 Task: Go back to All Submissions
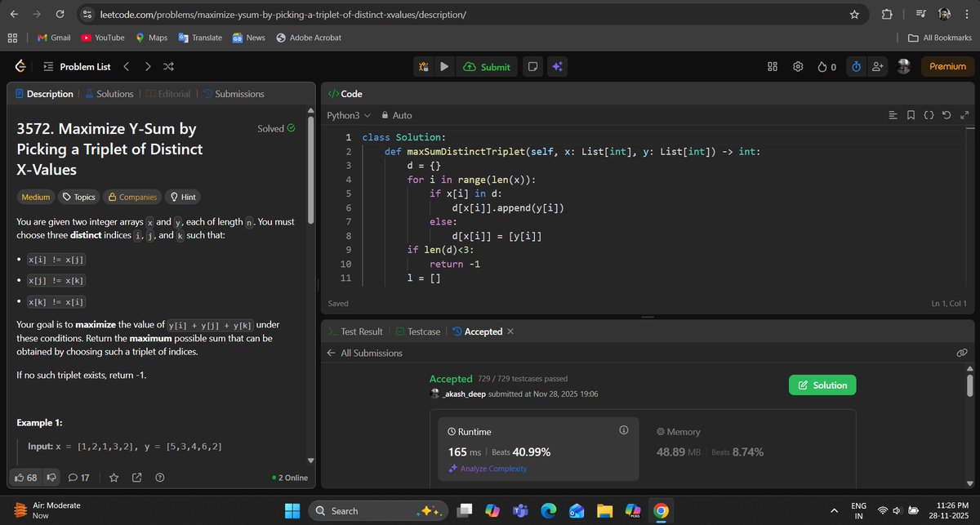click(x=364, y=353)
